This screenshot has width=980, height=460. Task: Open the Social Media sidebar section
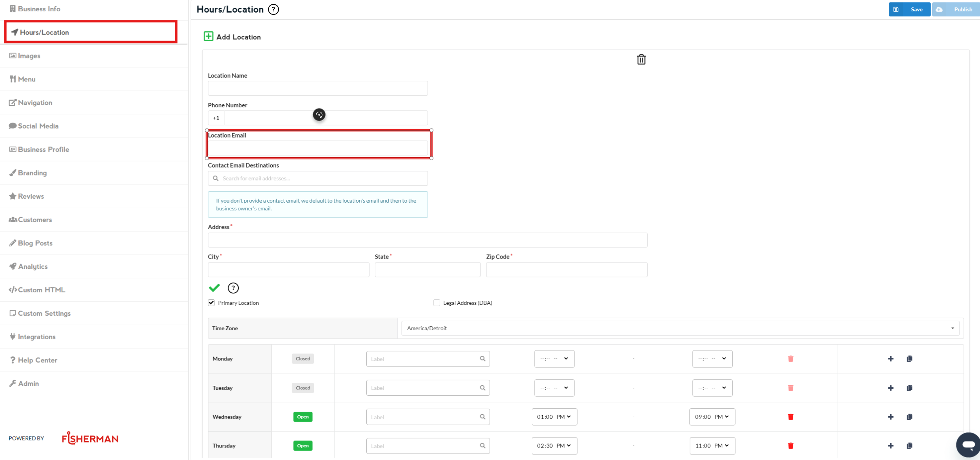(x=38, y=126)
